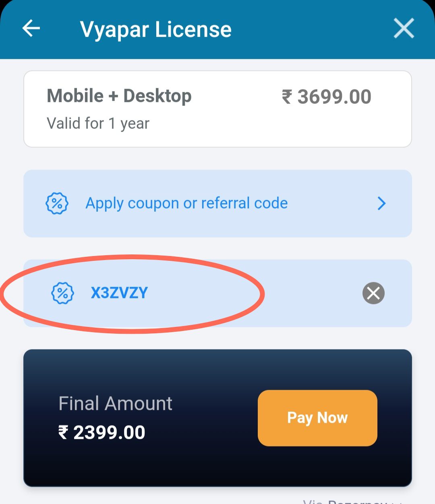This screenshot has height=504, width=435.
Task: Tap the Final Amount label
Action: 115,403
